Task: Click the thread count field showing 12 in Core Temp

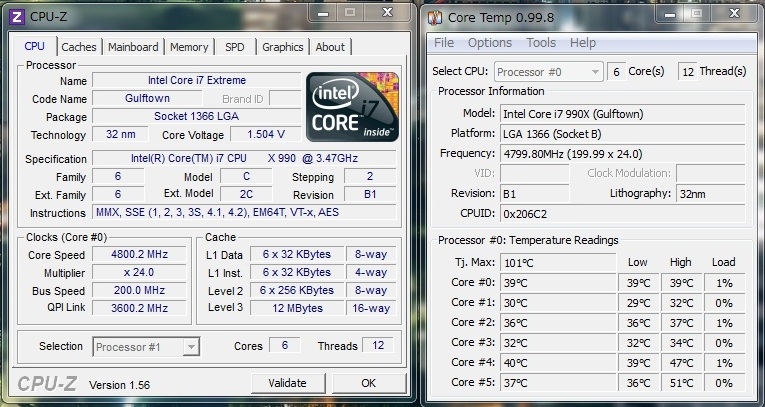Action: point(687,72)
